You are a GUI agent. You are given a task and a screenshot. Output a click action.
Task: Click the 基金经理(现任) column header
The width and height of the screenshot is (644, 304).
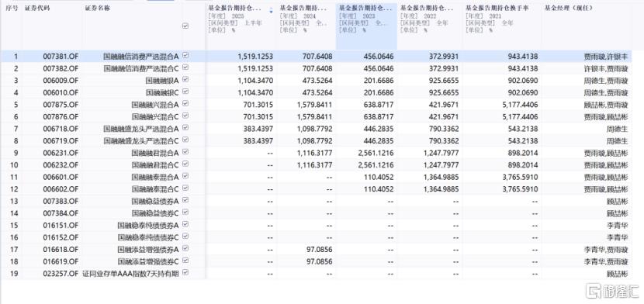[569, 9]
